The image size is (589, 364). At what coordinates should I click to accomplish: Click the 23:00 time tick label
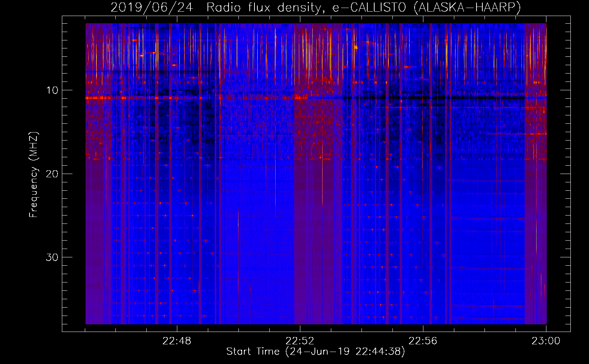click(x=546, y=341)
